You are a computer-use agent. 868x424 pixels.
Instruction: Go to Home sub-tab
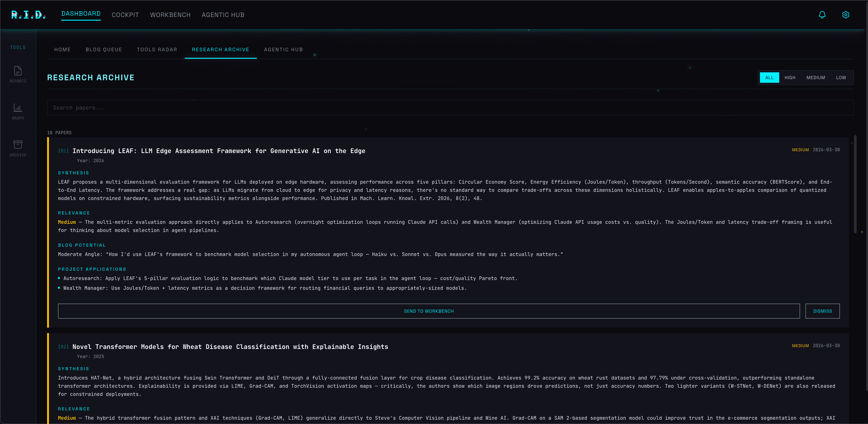(62, 50)
